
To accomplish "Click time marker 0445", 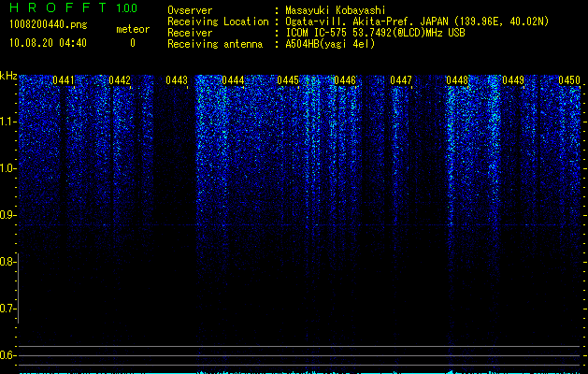I will [x=288, y=80].
